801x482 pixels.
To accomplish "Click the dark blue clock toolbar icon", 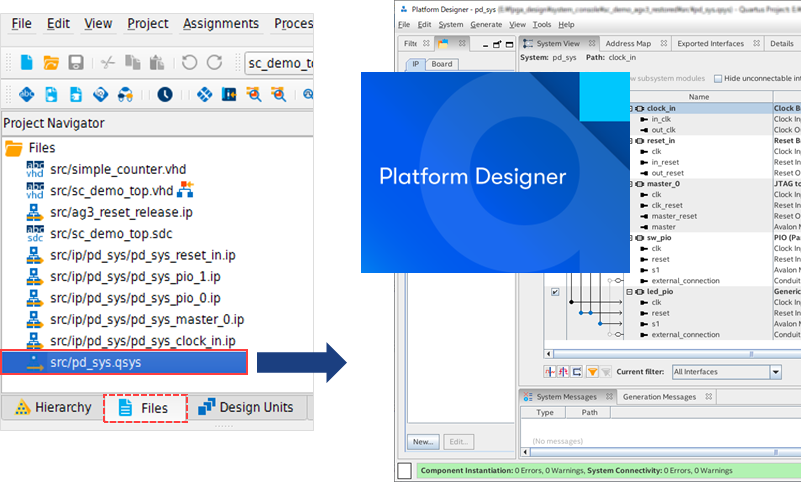I will point(164,95).
